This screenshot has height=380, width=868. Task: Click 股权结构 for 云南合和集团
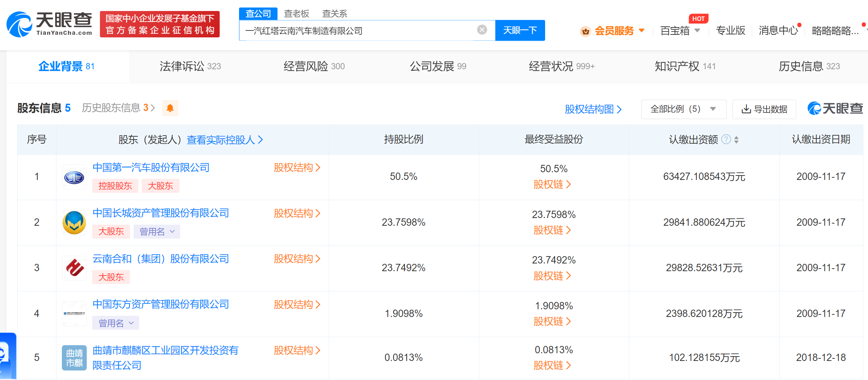click(x=297, y=259)
